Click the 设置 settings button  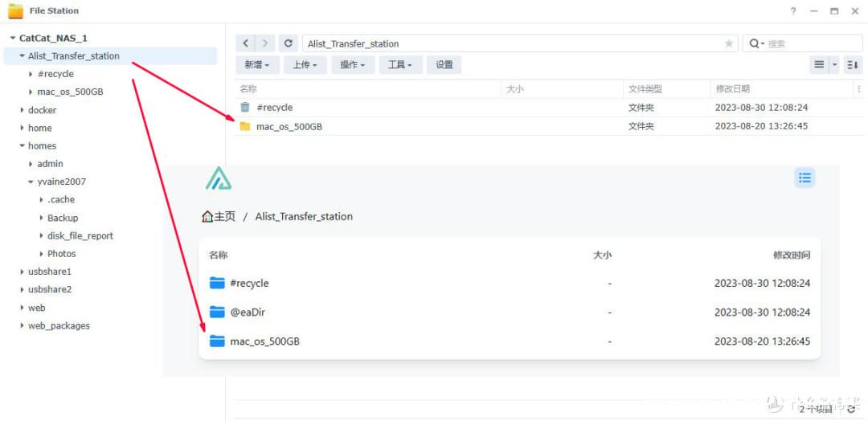(x=444, y=65)
